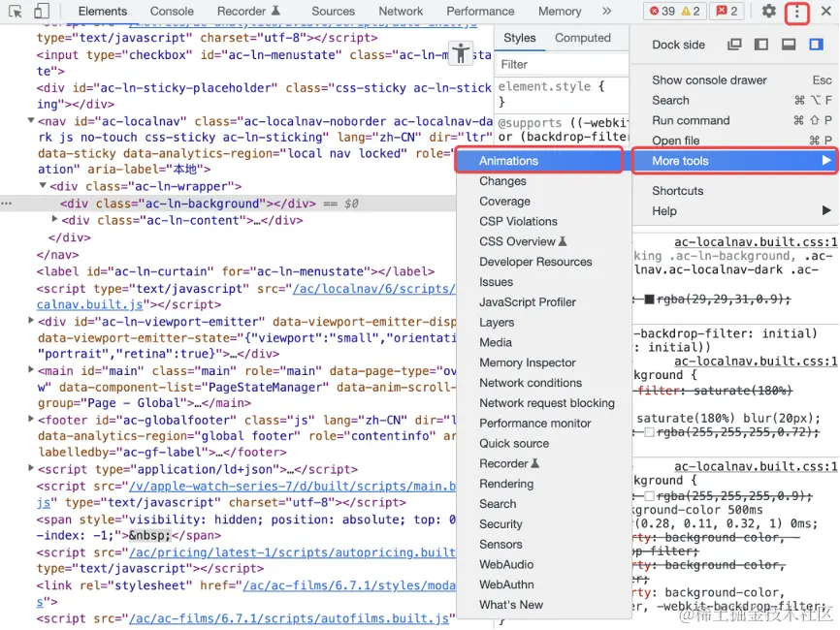This screenshot has width=840, height=630.
Task: Open the top ac-localnav.built.css:1 source link
Action: coord(756,242)
